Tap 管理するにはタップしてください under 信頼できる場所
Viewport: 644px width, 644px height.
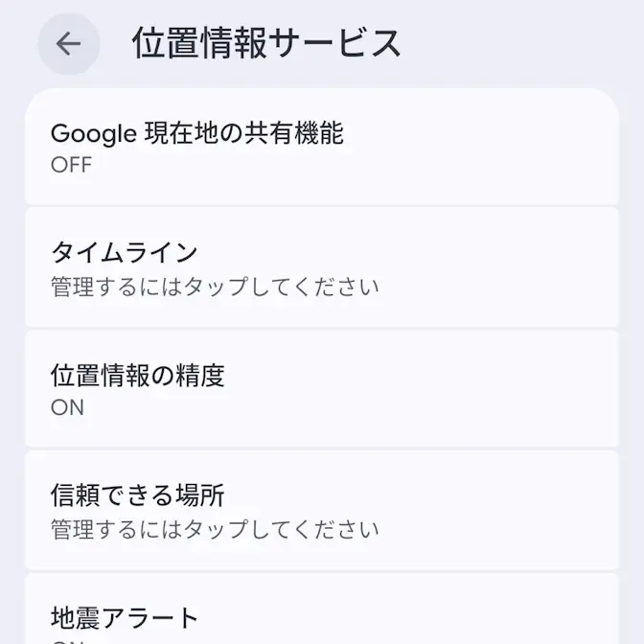[x=215, y=529]
